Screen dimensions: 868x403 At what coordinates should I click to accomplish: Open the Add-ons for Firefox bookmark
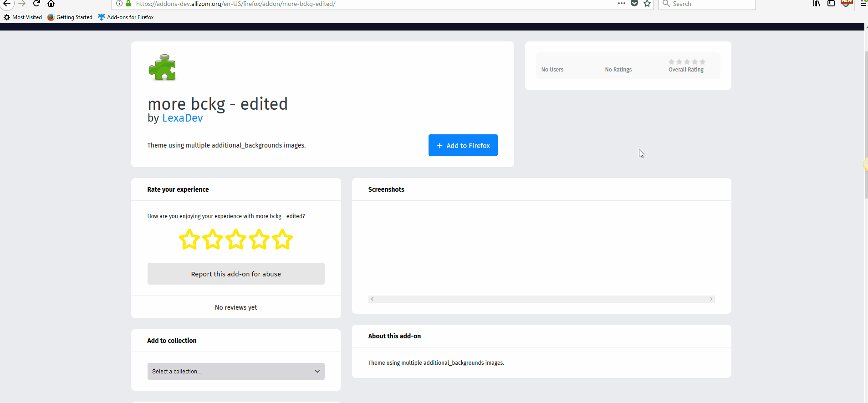pyautogui.click(x=126, y=17)
